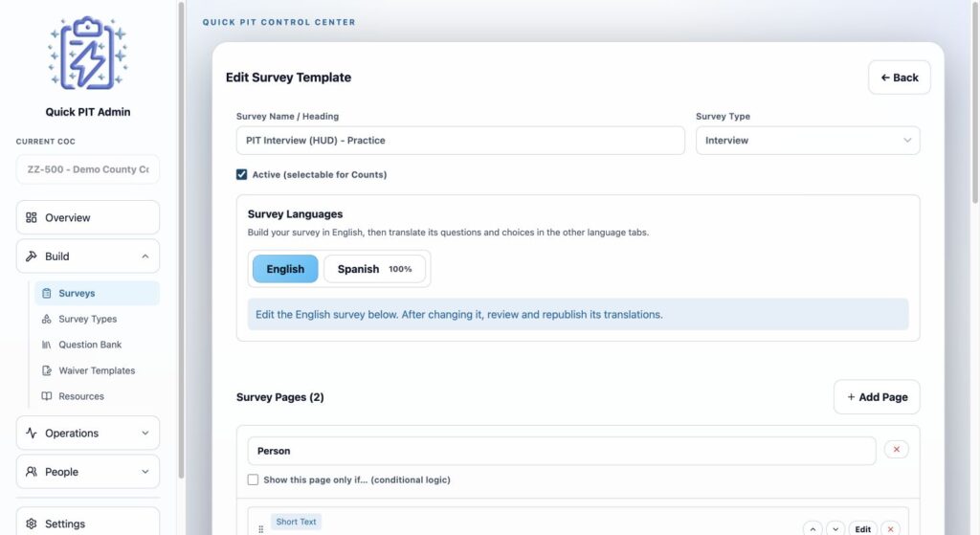This screenshot has height=535, width=980.
Task: Switch to the Spanish language tab
Action: pyautogui.click(x=374, y=269)
